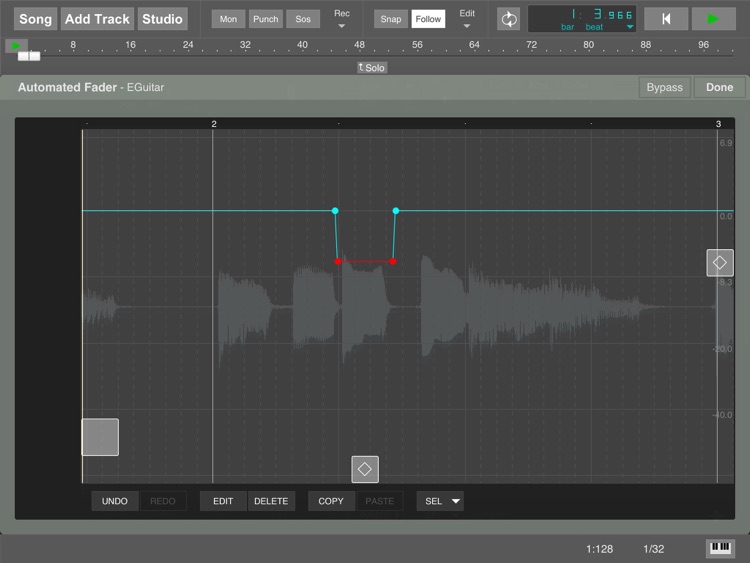Click the song overview scroll handle
Viewport: 750px width, 563px height.
29,56
